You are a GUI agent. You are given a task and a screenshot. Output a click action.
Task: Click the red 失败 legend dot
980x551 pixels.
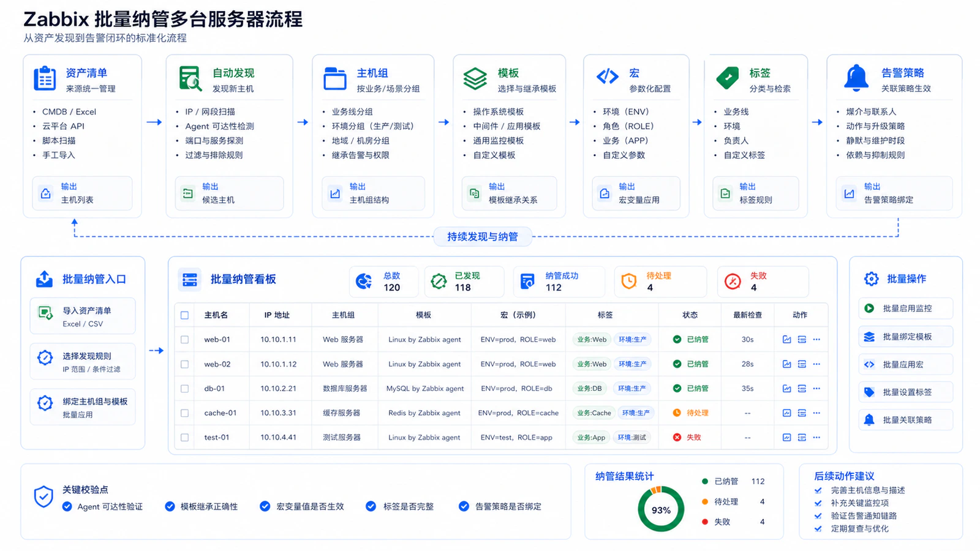point(705,522)
